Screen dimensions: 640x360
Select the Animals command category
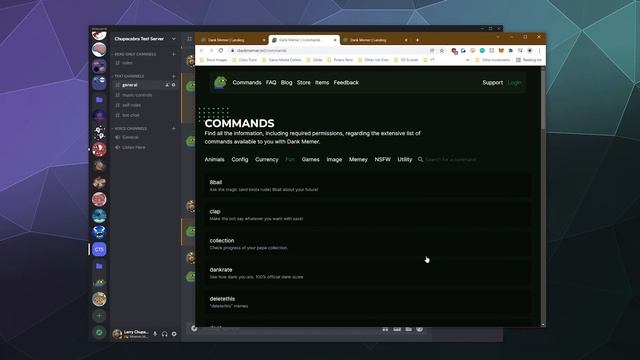(214, 160)
